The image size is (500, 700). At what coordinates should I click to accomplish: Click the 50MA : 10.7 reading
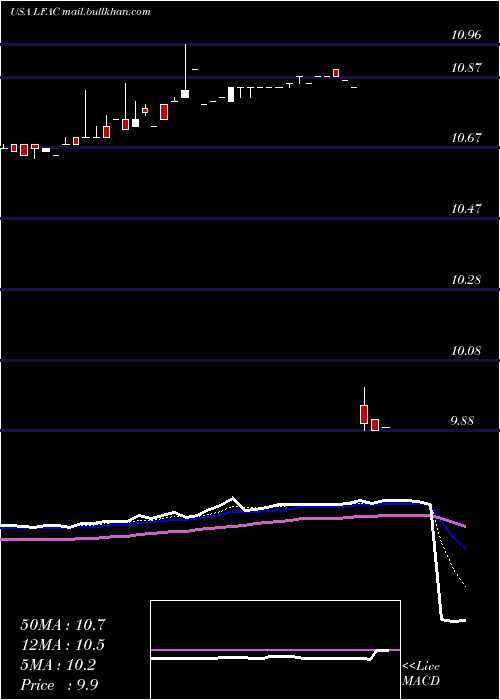click(63, 625)
